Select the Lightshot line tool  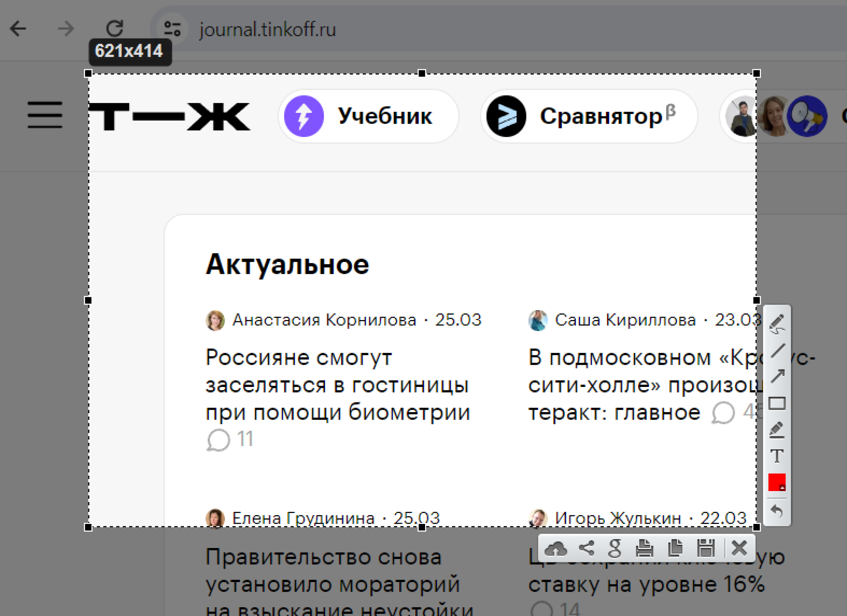point(777,351)
